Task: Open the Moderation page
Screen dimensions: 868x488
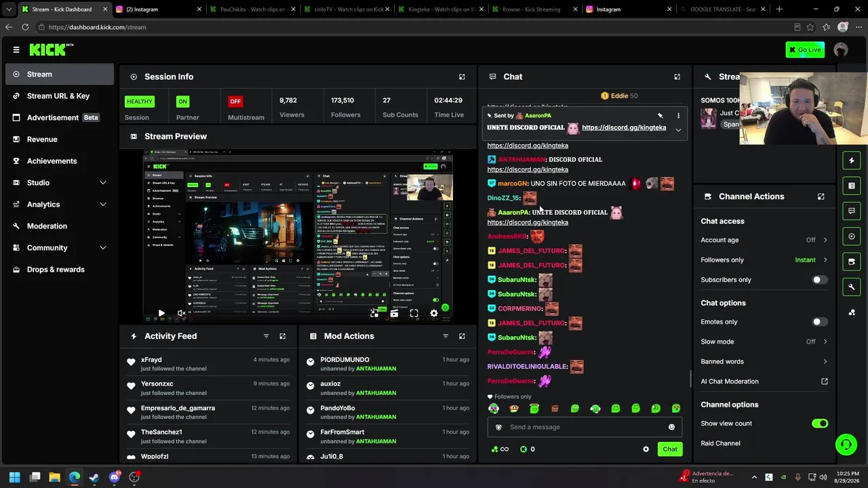Action: (x=60, y=226)
